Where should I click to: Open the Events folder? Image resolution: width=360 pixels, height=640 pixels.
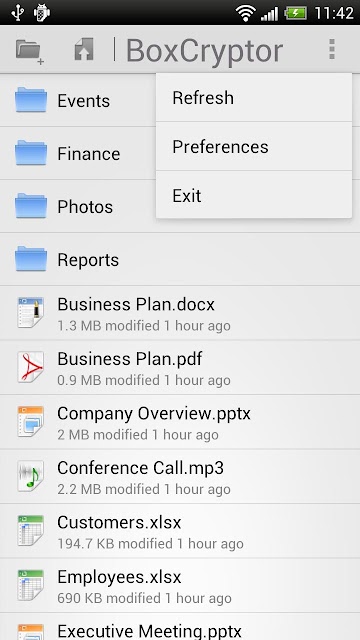point(78,100)
